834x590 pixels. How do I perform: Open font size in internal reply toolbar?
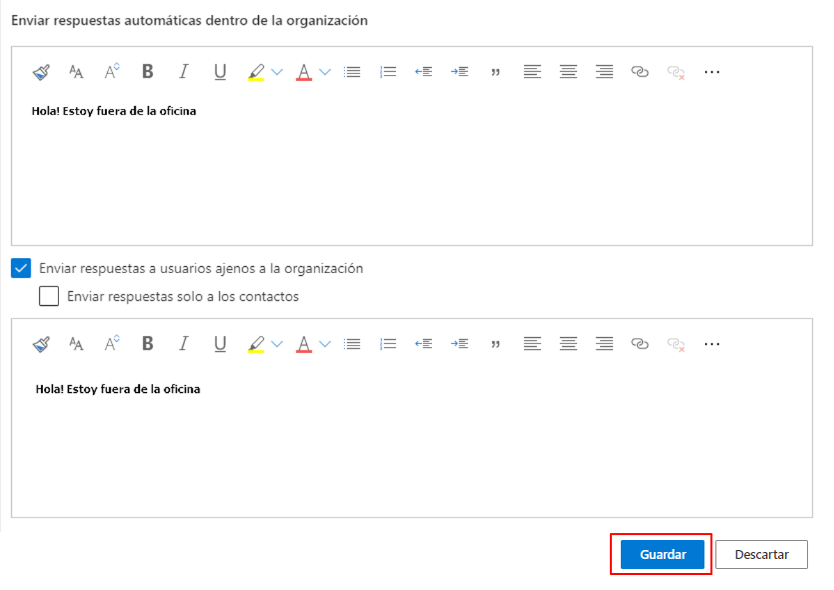click(76, 72)
